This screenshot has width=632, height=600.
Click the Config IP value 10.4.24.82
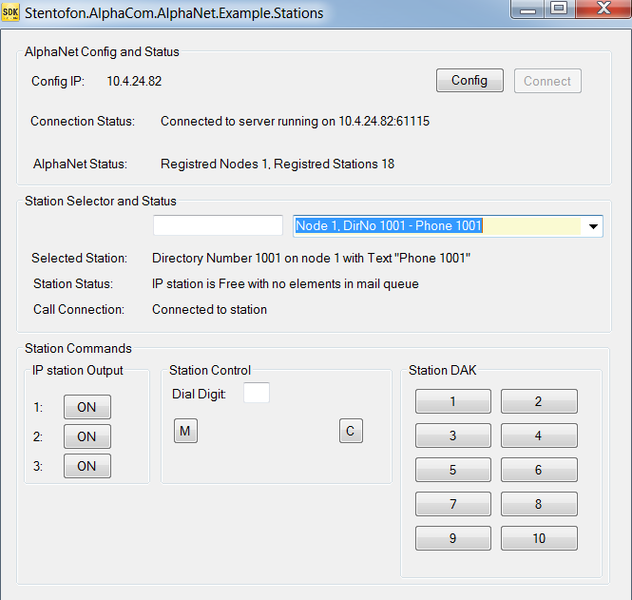point(134,81)
